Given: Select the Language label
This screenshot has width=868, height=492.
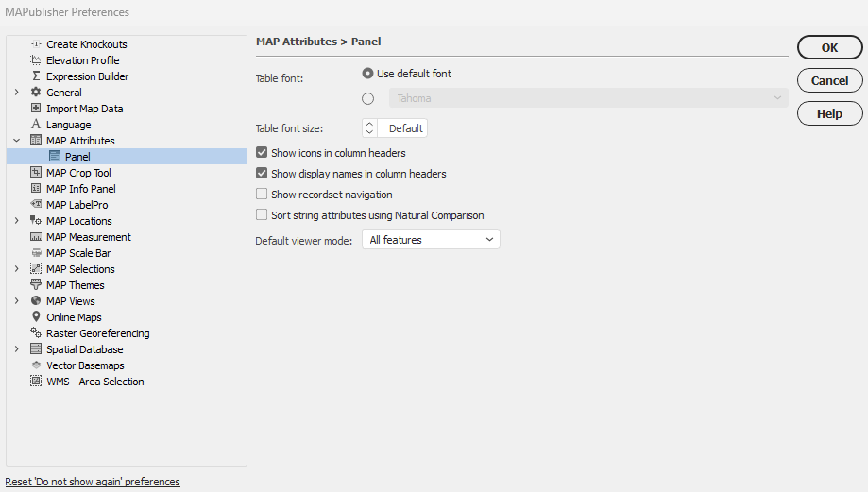Looking at the screenshot, I should pyautogui.click(x=69, y=125).
